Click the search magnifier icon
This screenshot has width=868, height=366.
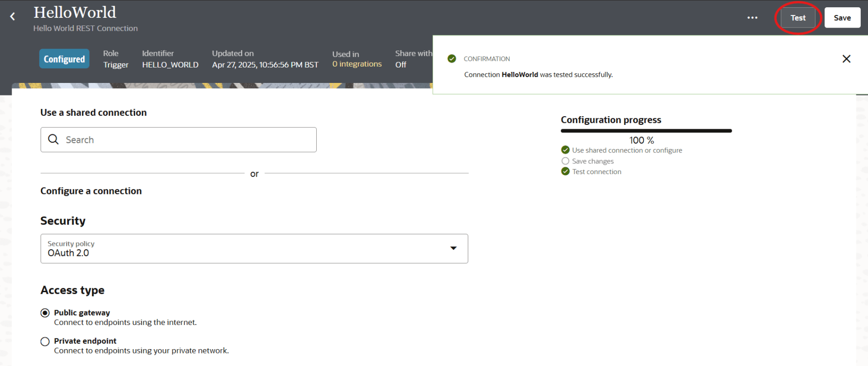[54, 139]
